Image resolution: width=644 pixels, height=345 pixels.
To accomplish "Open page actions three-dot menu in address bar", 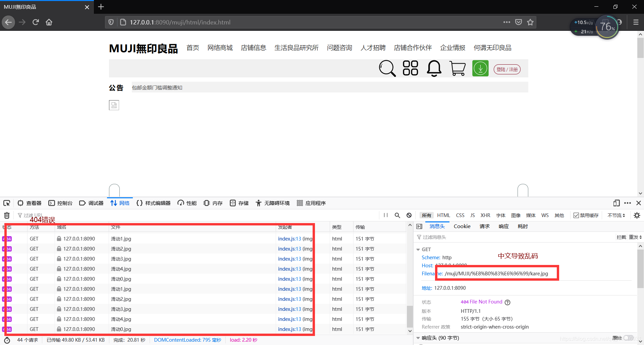I will (x=507, y=22).
